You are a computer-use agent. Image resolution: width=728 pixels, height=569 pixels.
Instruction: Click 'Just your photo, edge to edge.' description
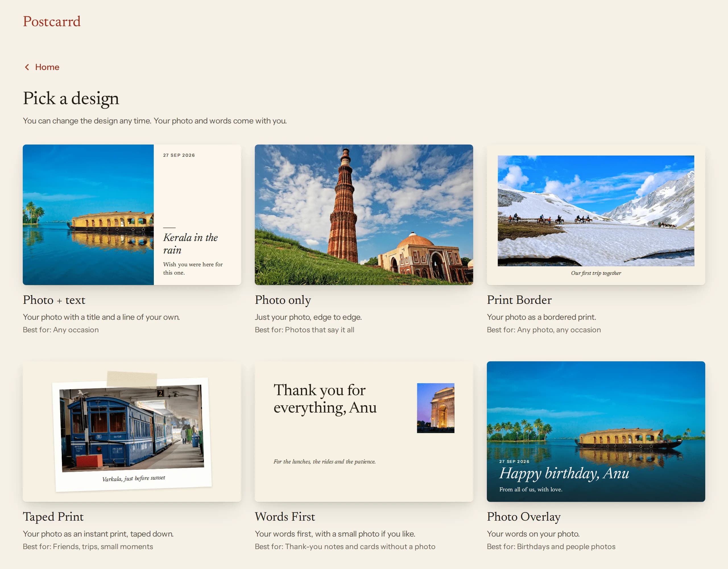pos(308,317)
